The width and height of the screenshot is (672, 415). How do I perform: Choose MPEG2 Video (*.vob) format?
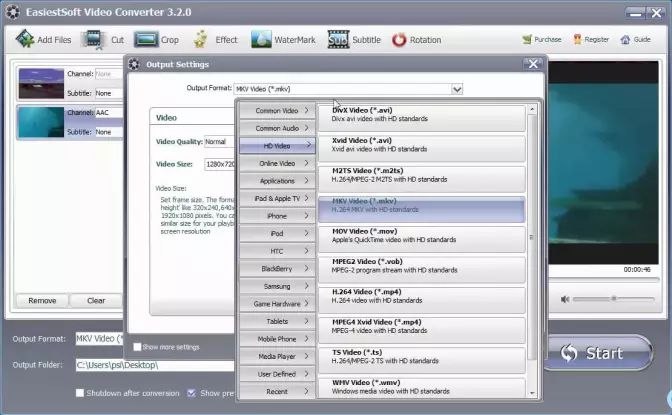pos(422,269)
